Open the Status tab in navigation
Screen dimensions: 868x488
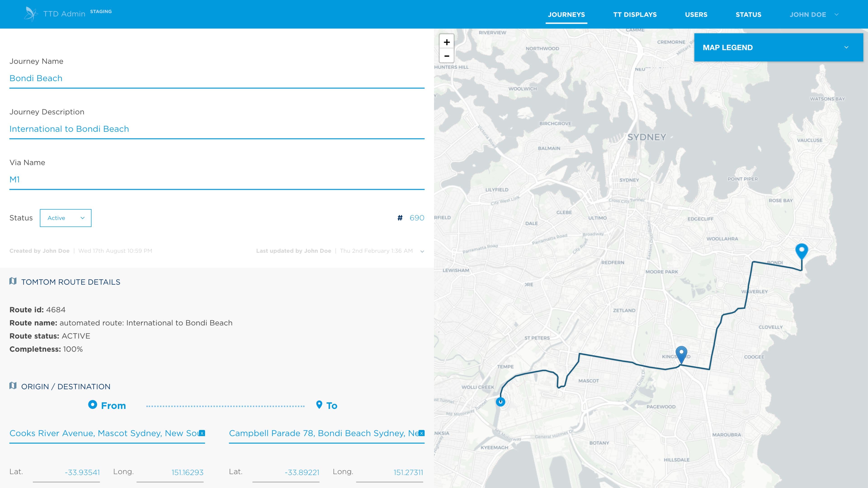[x=748, y=14]
